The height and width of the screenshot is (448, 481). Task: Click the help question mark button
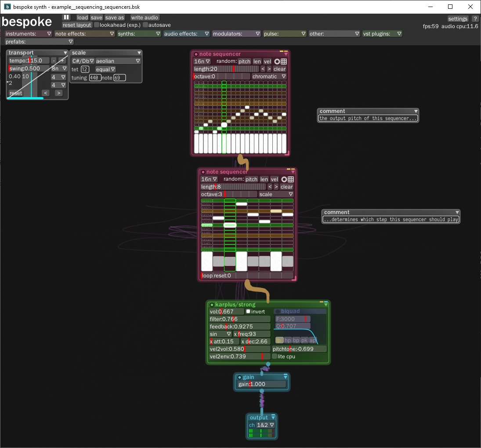[475, 19]
